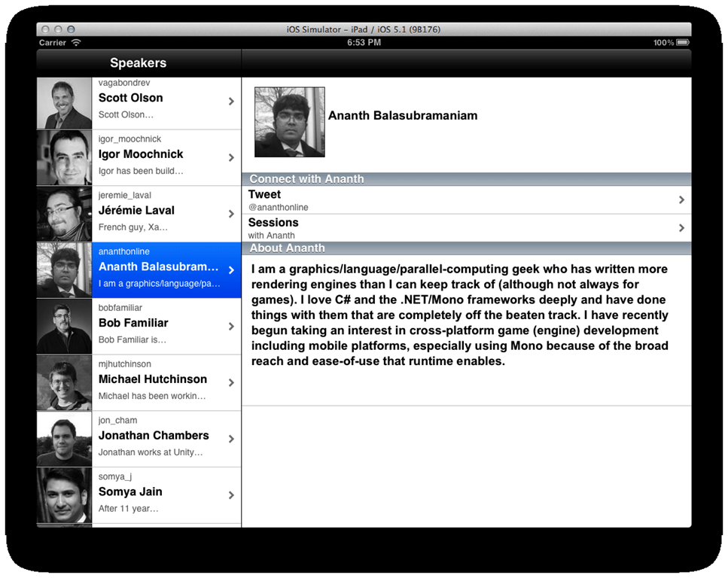The width and height of the screenshot is (728, 578).
Task: Click the 6:53 PM status bar clock
Action: pyautogui.click(x=364, y=42)
